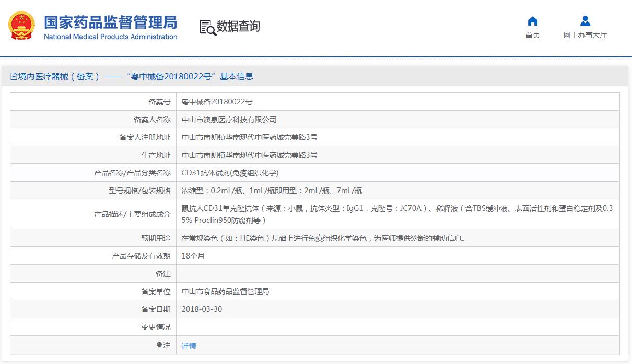Open the 首页 link text
Viewport: 632px width, 364px height.
click(x=533, y=35)
